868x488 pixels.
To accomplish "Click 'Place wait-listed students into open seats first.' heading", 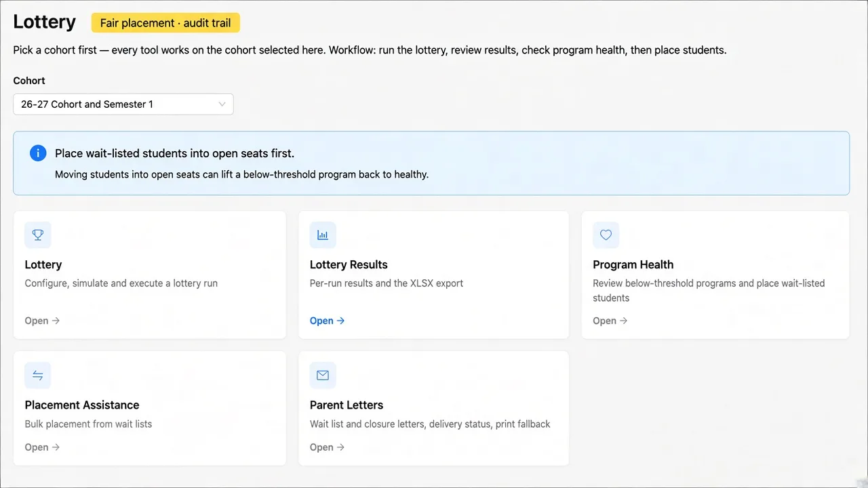I will pyautogui.click(x=174, y=153).
